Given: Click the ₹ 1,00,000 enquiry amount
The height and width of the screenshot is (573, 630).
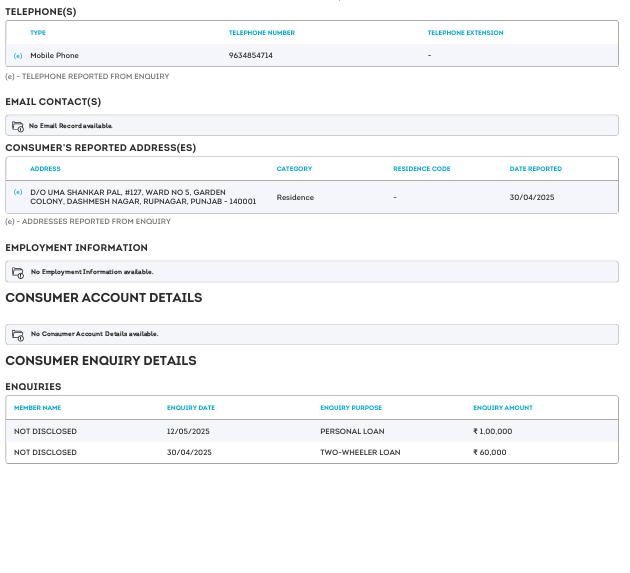Looking at the screenshot, I should click(492, 431).
